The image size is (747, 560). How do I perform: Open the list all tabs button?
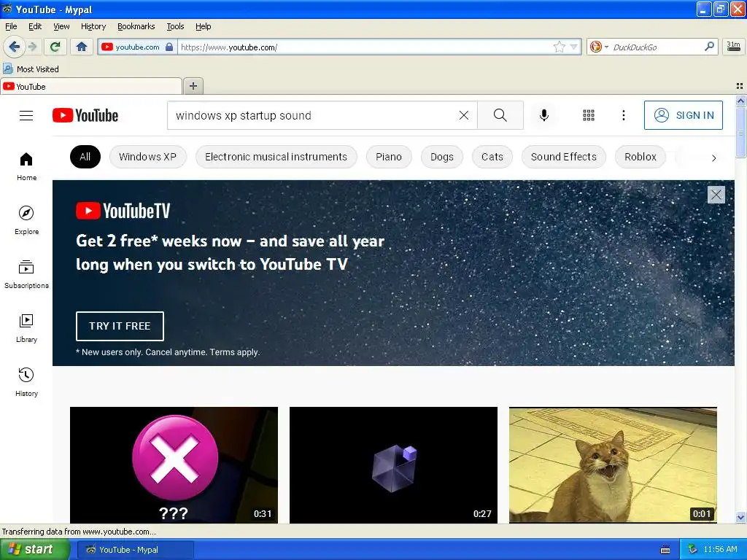click(740, 86)
